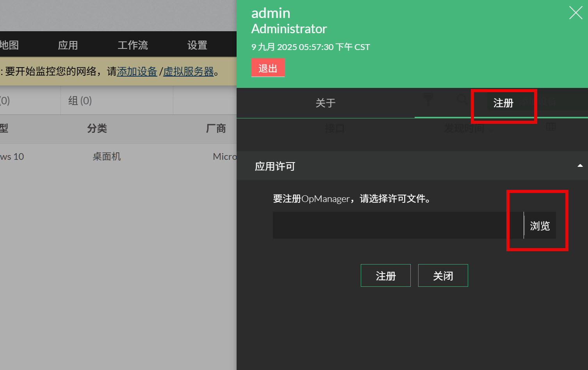Click the green-outlined 注册 submit button
The image size is (588, 370).
385,276
